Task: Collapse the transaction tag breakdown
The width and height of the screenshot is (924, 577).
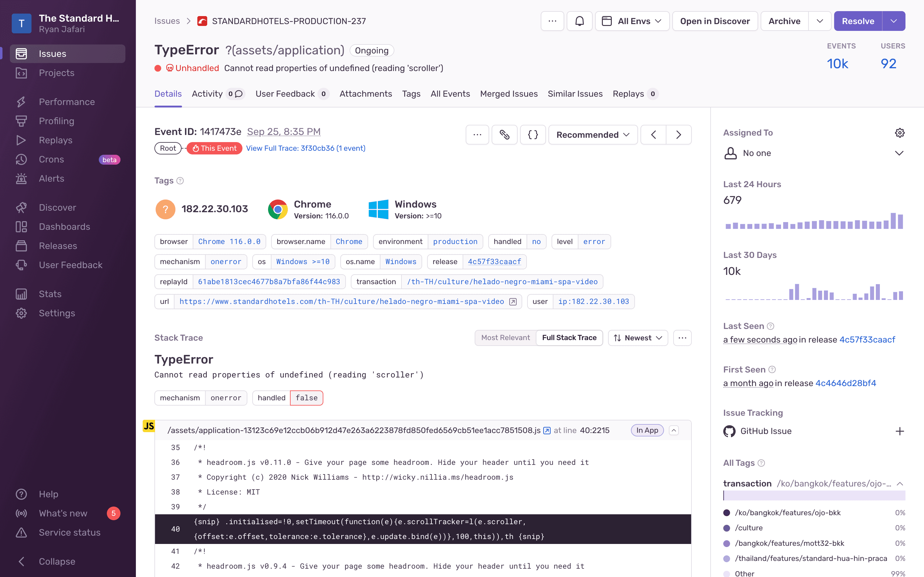Action: click(x=900, y=483)
